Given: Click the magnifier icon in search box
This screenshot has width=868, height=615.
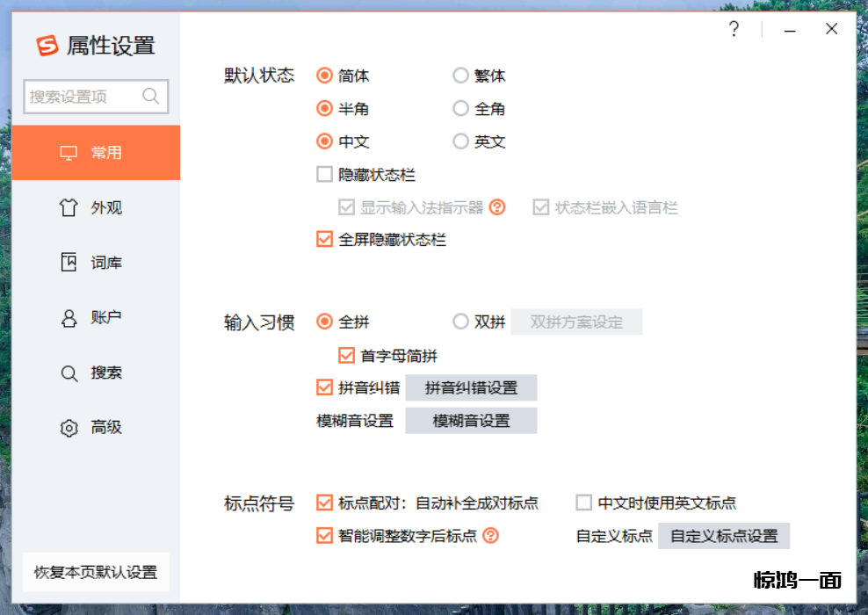Looking at the screenshot, I should [150, 97].
